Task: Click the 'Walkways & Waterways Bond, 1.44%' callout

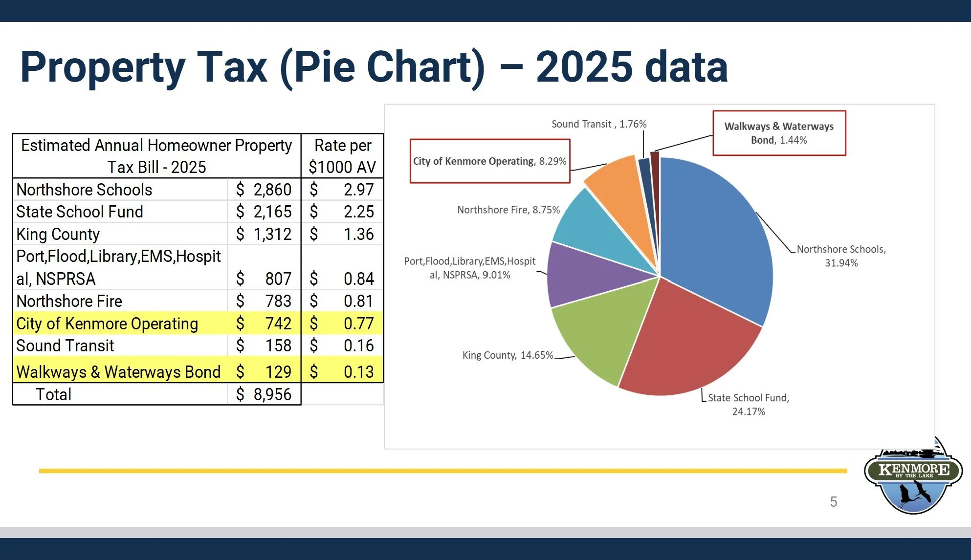Action: 779,133
